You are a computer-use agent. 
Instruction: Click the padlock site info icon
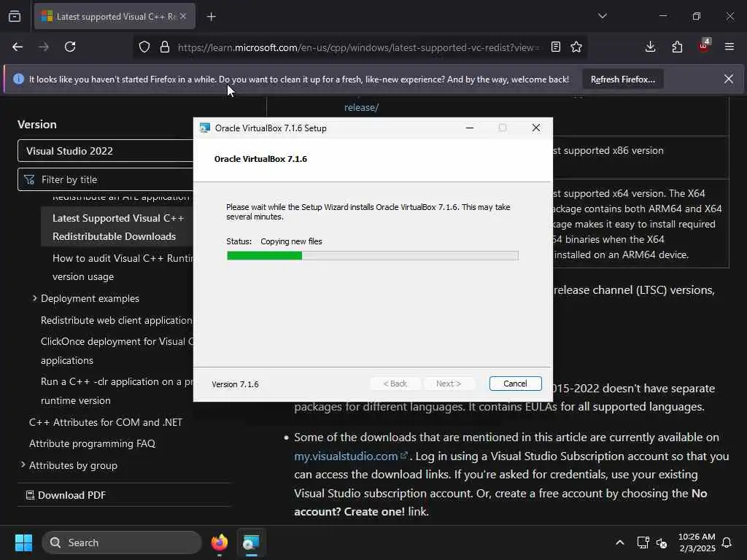tap(165, 47)
